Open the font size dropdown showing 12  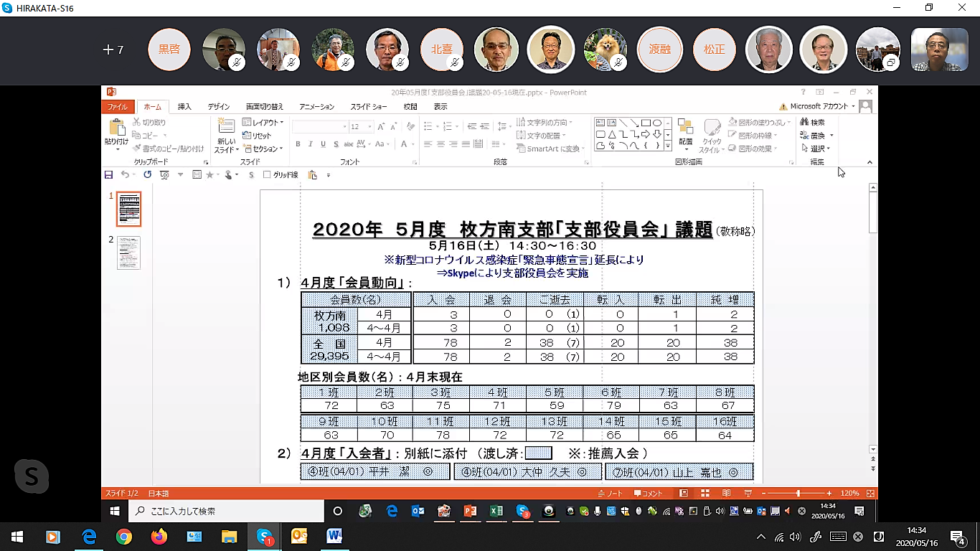coord(370,127)
